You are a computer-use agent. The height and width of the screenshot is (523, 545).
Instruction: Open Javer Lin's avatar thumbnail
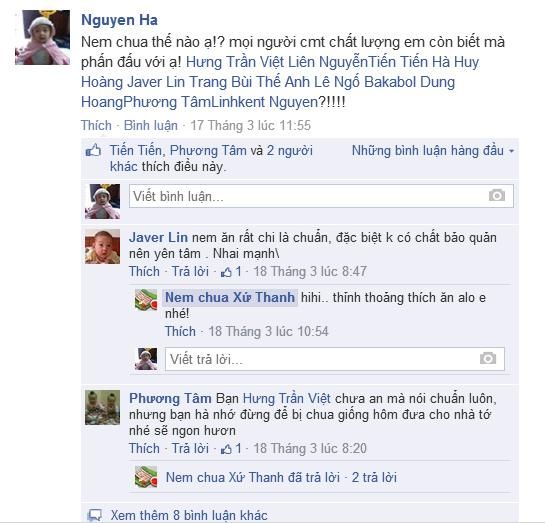click(x=103, y=246)
